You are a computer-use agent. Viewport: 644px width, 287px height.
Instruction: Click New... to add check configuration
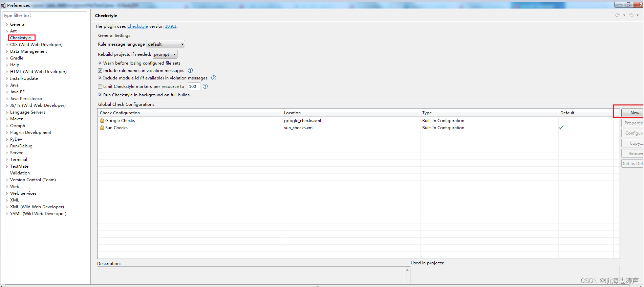632,113
